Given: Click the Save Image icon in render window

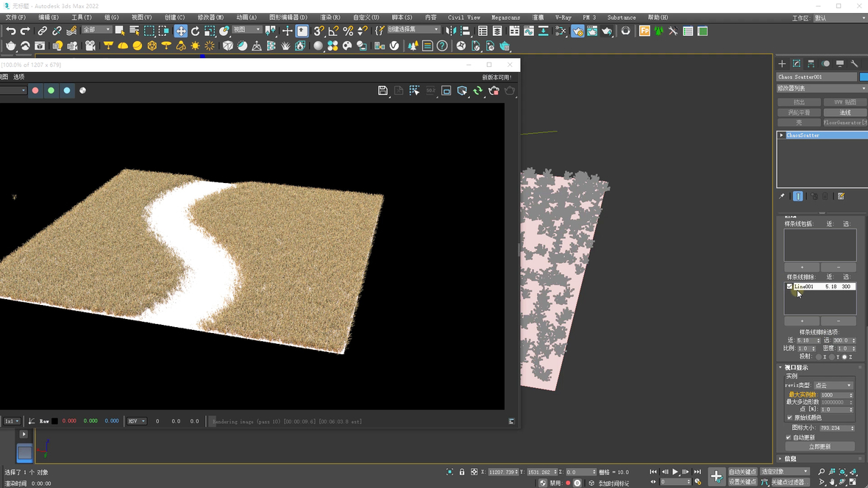Looking at the screenshot, I should tap(383, 90).
